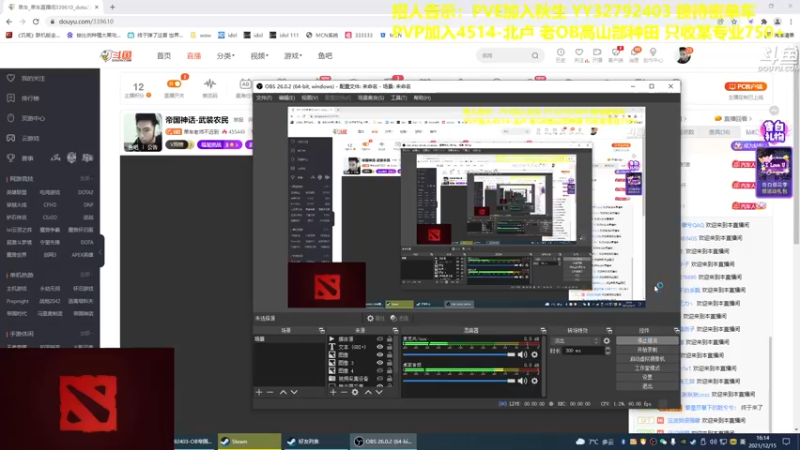Image resolution: width=800 pixels, height=450 pixels.
Task: Toggle lock for 媒体源 source
Action: [x=390, y=339]
